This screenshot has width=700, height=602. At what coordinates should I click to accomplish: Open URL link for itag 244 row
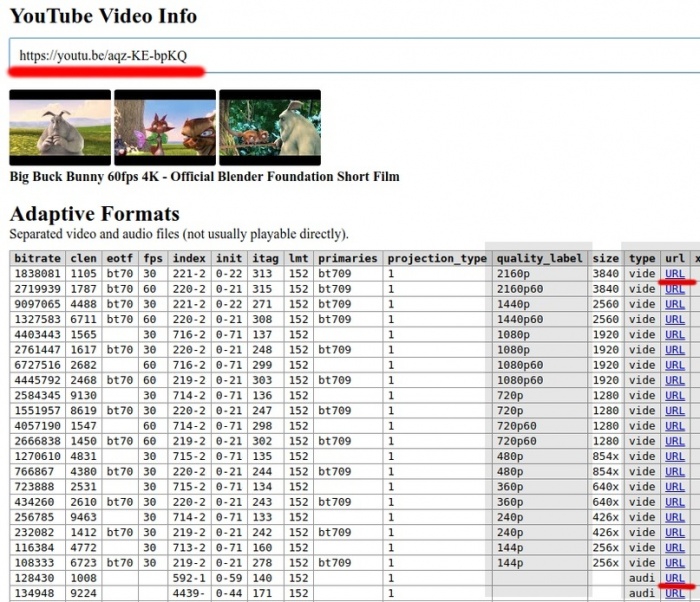click(675, 471)
